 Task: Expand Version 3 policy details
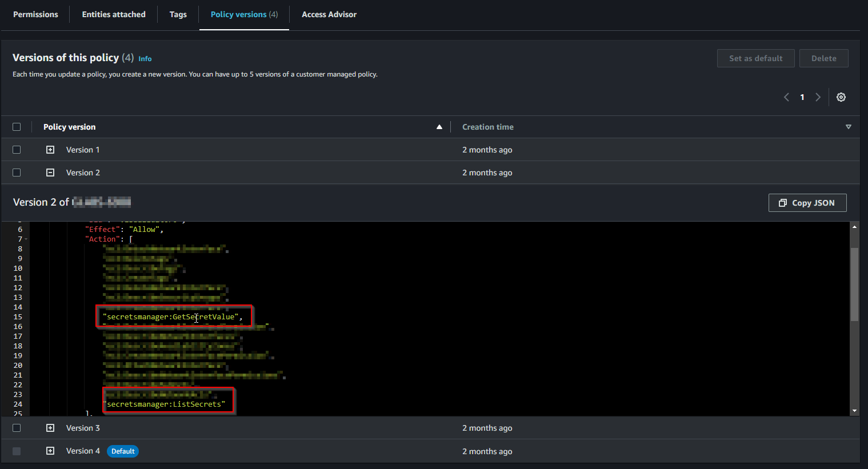[50, 428]
